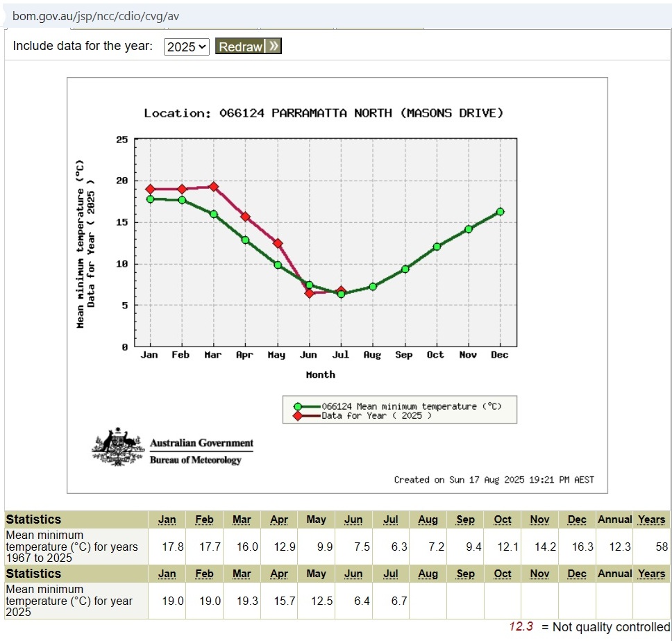Click the red diamond data point for April
The image size is (672, 641).
coord(245,217)
